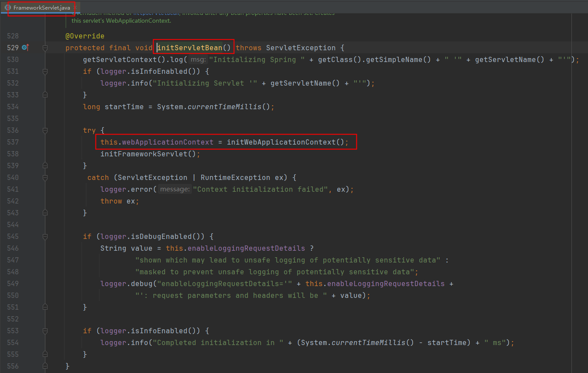Collapse the if block at line 553
588x373 pixels.
45,331
